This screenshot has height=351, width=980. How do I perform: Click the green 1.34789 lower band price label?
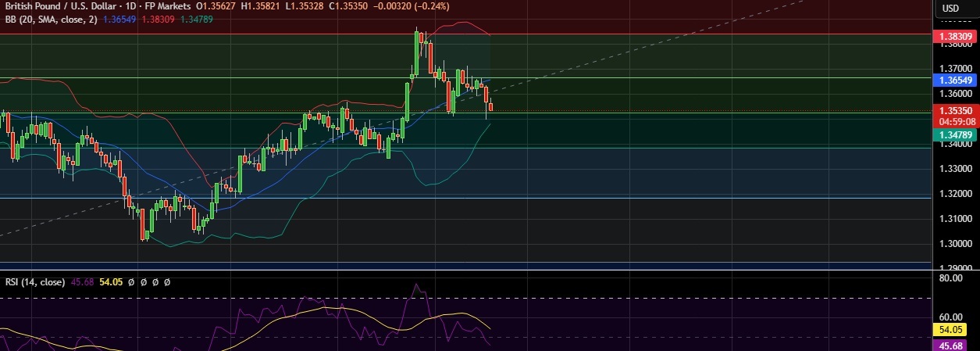[x=954, y=135]
